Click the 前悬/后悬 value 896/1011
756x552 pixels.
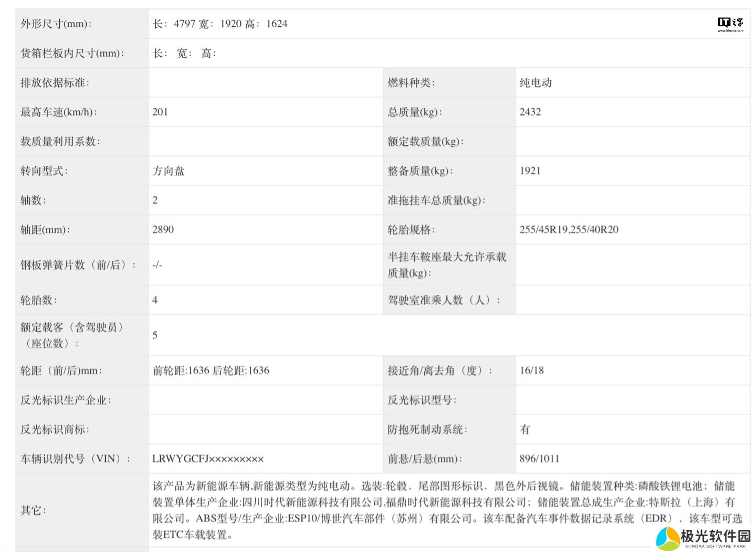tap(539, 459)
